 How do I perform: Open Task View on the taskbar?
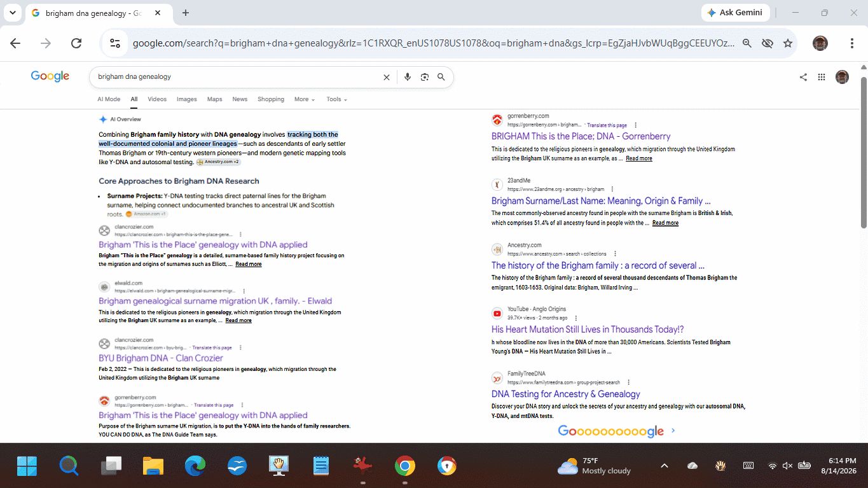[x=111, y=466]
